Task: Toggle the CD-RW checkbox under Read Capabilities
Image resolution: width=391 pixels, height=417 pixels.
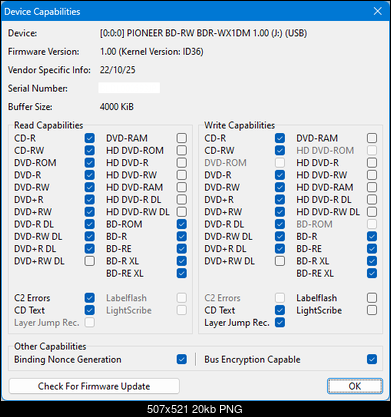Action: [89, 150]
